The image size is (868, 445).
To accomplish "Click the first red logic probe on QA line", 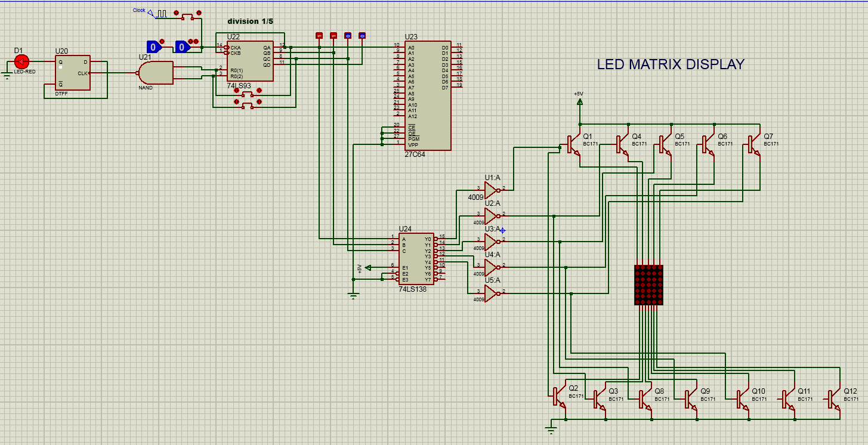I will coord(319,36).
